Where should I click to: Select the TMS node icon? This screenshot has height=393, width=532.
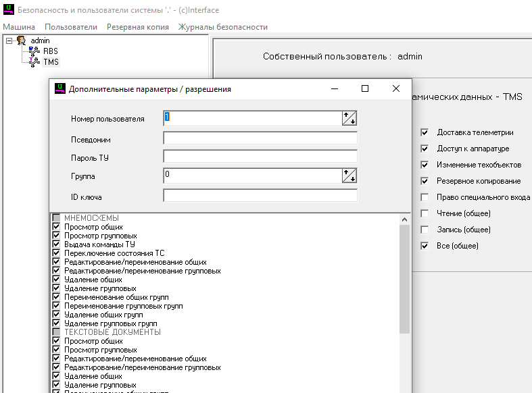[34, 61]
